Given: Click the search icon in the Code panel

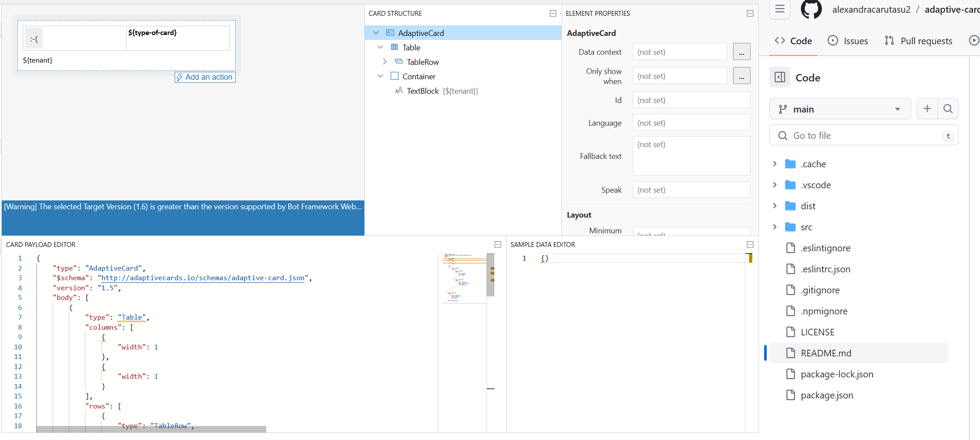Looking at the screenshot, I should (948, 109).
